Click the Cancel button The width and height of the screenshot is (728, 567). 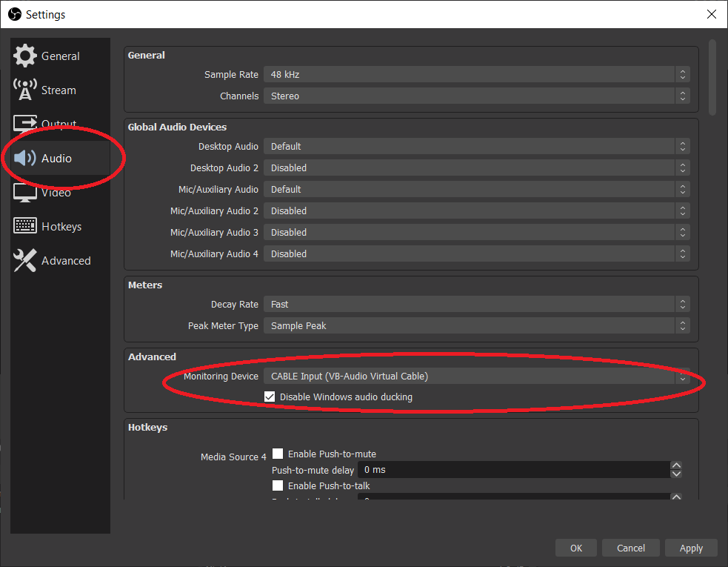(630, 548)
